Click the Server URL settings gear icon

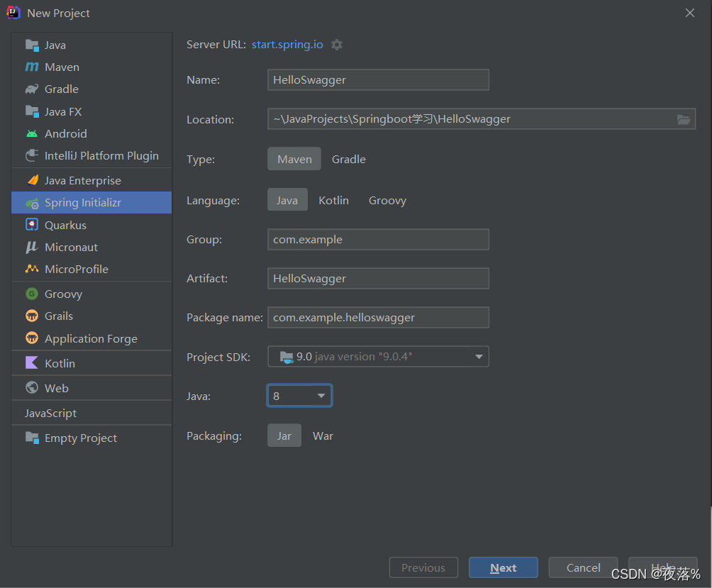337,45
